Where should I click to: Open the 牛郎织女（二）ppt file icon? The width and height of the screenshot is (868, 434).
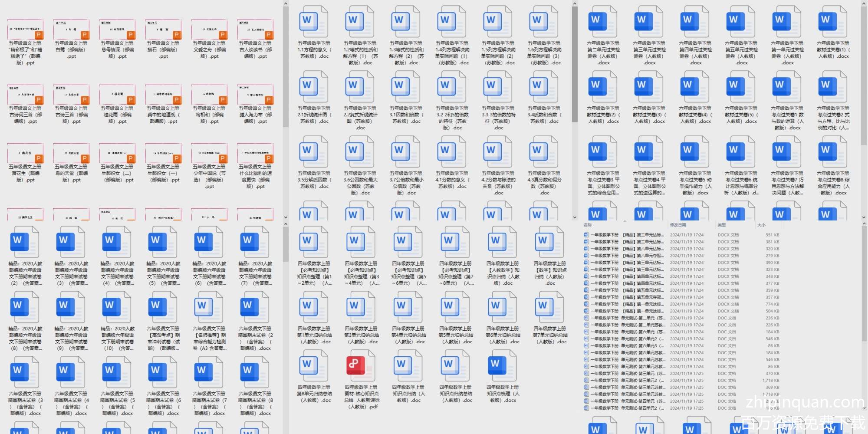pyautogui.click(x=117, y=153)
